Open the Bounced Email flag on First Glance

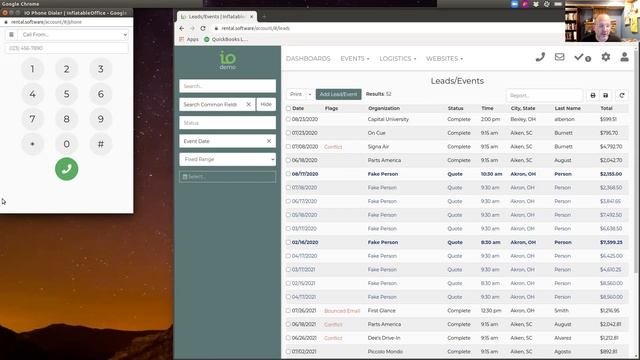pyautogui.click(x=342, y=311)
